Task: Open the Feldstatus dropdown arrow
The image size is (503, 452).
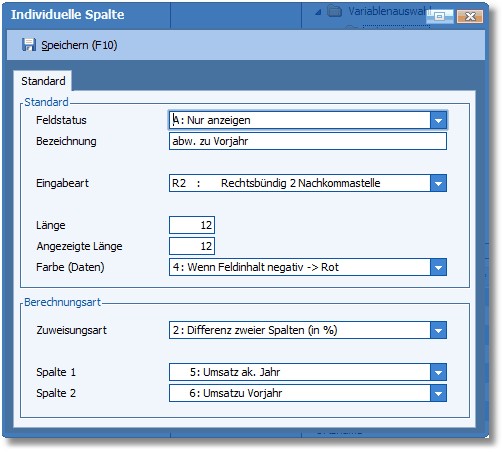Action: [x=438, y=120]
